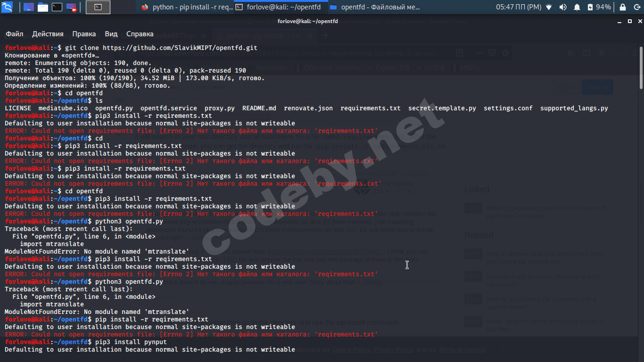Select the workspace switcher terminal thumbnail
This screenshot has width=644, height=362.
[x=98, y=7]
